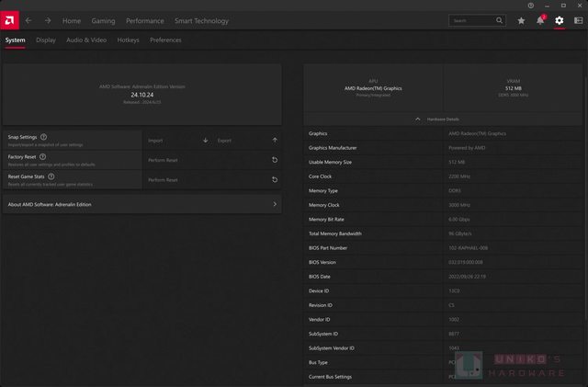Select the Gaming menu
This screenshot has width=588, height=387.
tap(103, 20)
